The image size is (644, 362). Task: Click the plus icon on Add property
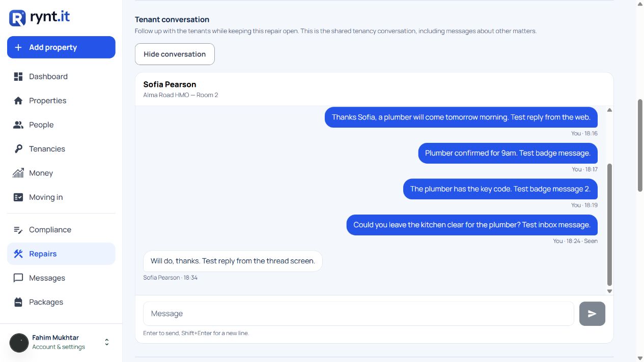pyautogui.click(x=18, y=47)
